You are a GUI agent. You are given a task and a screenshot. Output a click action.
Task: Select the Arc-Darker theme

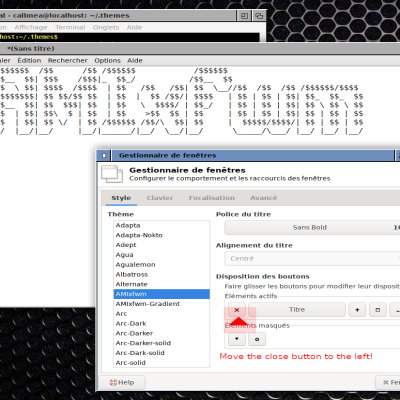[161, 333]
